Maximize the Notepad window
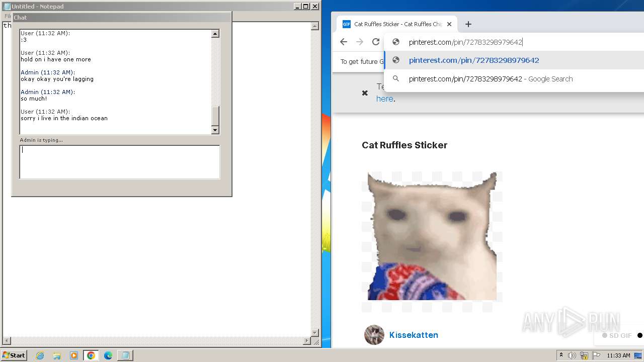Viewport: 644px width, 362px height. coord(306,7)
